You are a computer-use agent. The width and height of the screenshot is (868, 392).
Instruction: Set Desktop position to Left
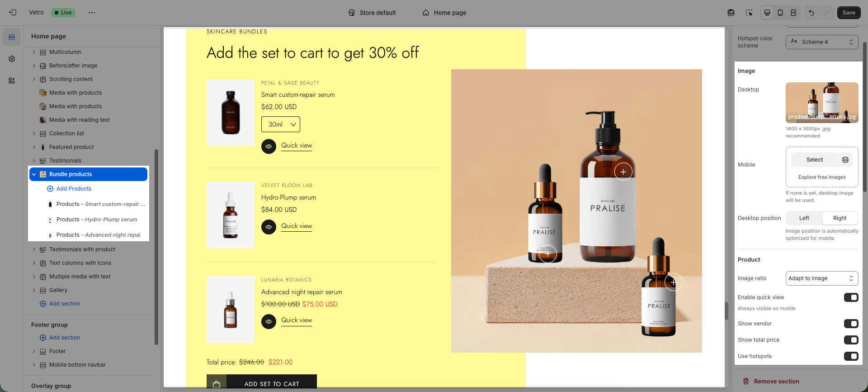(x=804, y=218)
